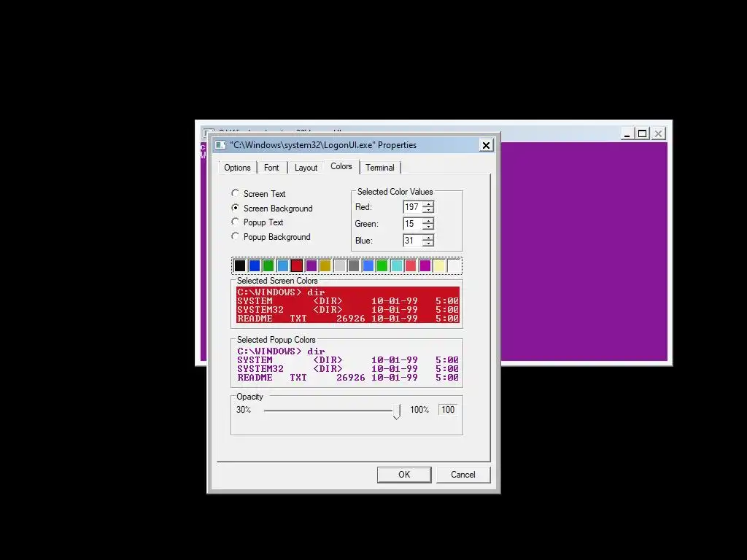Click the Colors tab
Image resolution: width=747 pixels, height=560 pixels.
(341, 167)
